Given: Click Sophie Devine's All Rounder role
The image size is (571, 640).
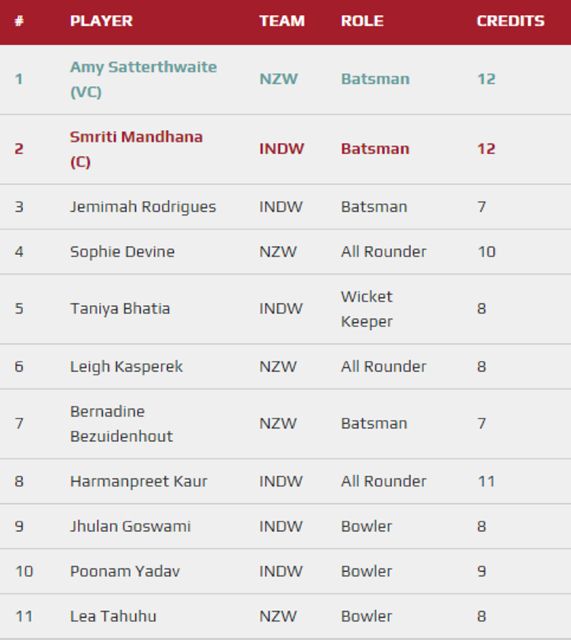Looking at the screenshot, I should click(x=383, y=251).
